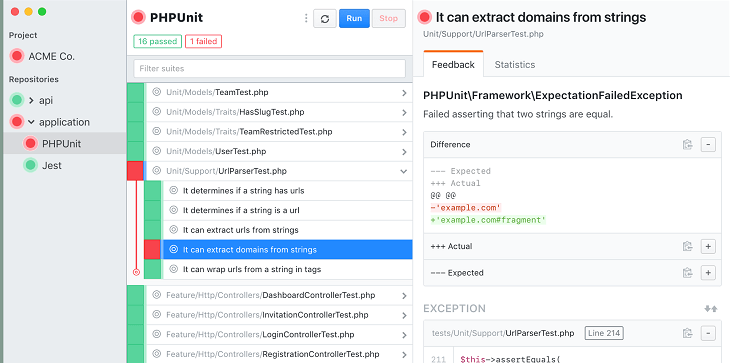Click the target icon beside LoginControllerTest.php
Viewport: 730px width, 363px height.
tap(156, 334)
